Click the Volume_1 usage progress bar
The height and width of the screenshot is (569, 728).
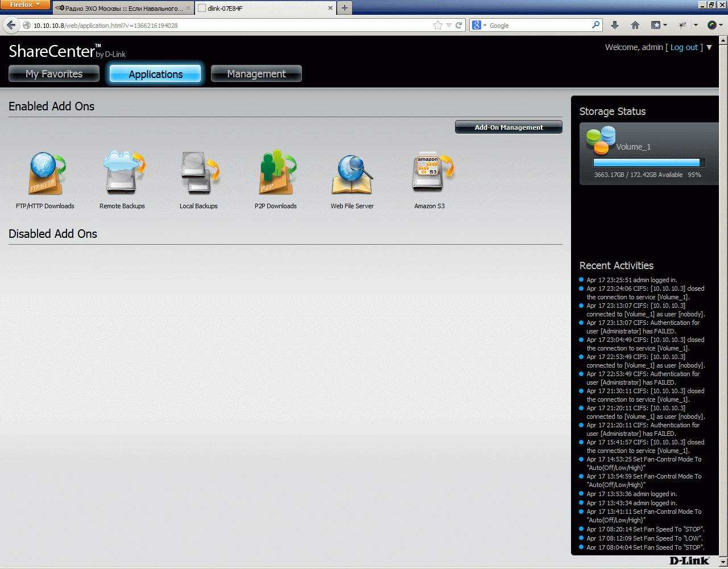(x=649, y=163)
